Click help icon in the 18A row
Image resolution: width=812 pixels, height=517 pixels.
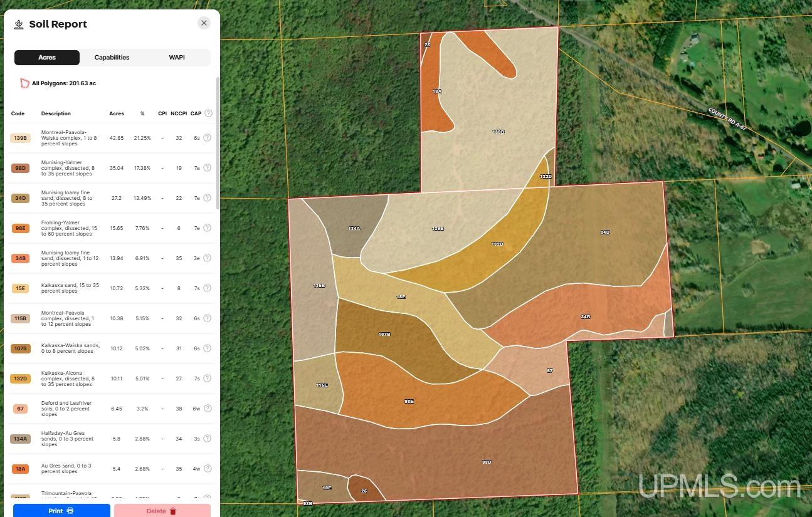[207, 469]
